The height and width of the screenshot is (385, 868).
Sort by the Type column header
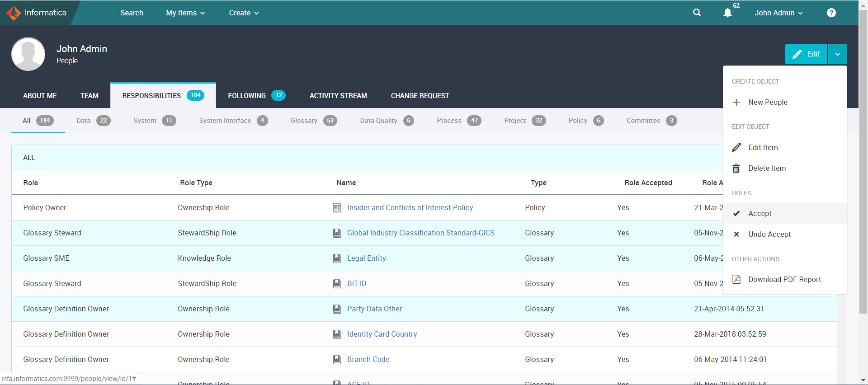point(539,183)
